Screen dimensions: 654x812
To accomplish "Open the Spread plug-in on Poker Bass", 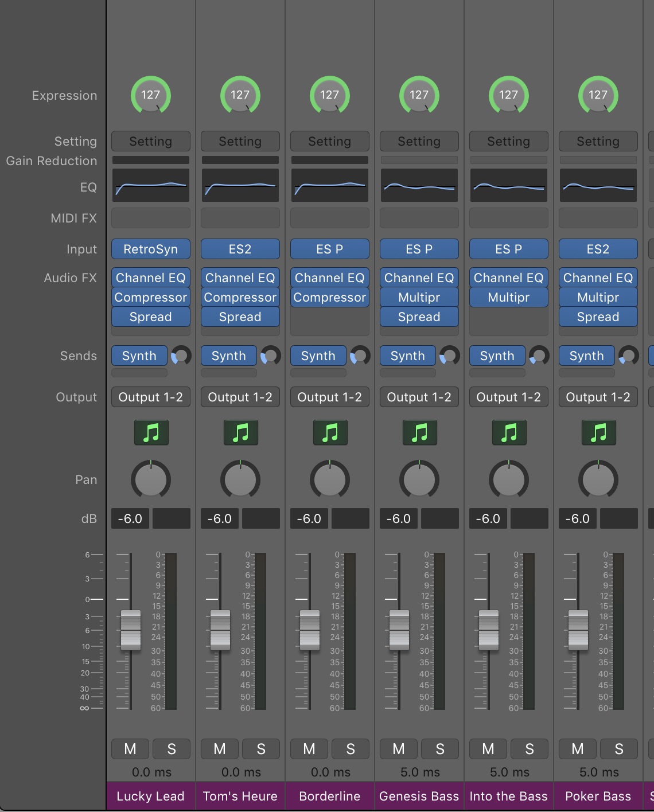I will (x=598, y=317).
